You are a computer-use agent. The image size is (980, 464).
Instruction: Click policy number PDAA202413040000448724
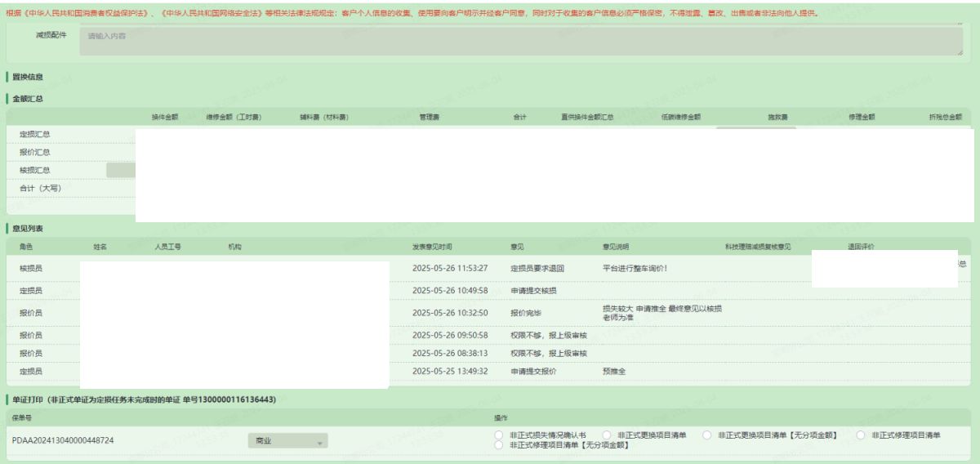pos(63,440)
